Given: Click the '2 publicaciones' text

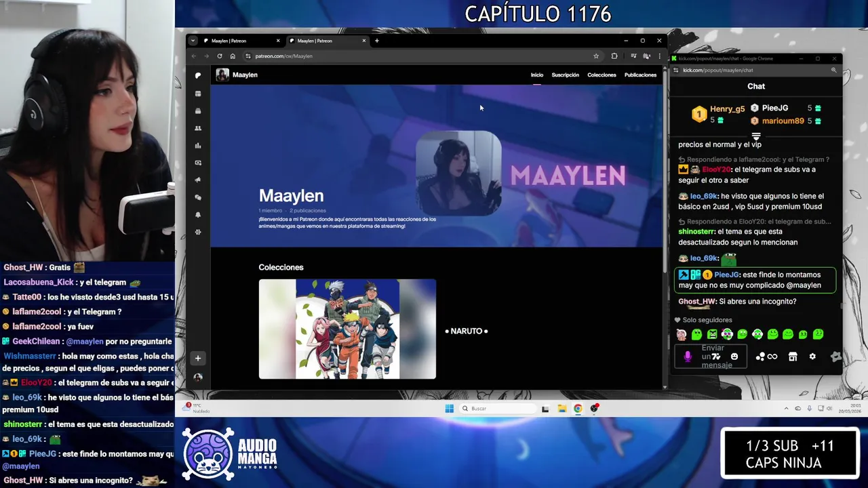Looking at the screenshot, I should pyautogui.click(x=308, y=211).
